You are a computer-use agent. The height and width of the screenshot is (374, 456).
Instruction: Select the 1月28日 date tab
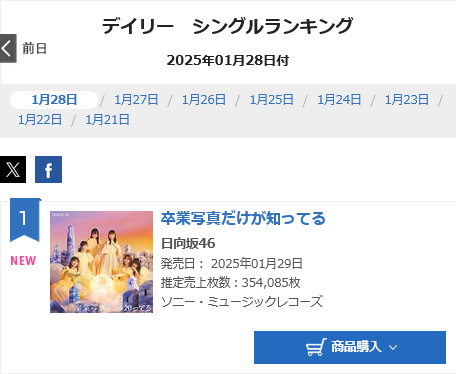coord(54,100)
